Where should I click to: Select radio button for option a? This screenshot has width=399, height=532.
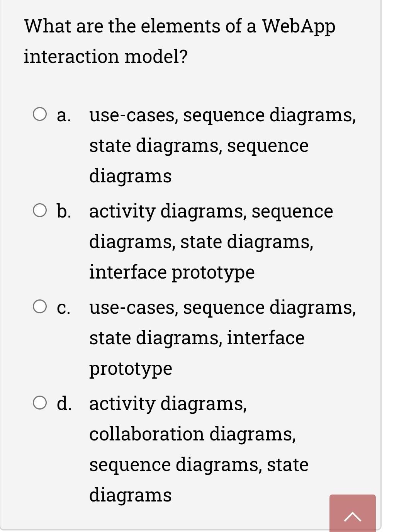click(40, 114)
